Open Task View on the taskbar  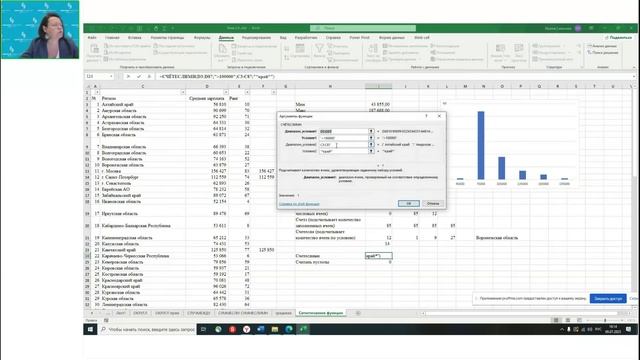coord(203,329)
